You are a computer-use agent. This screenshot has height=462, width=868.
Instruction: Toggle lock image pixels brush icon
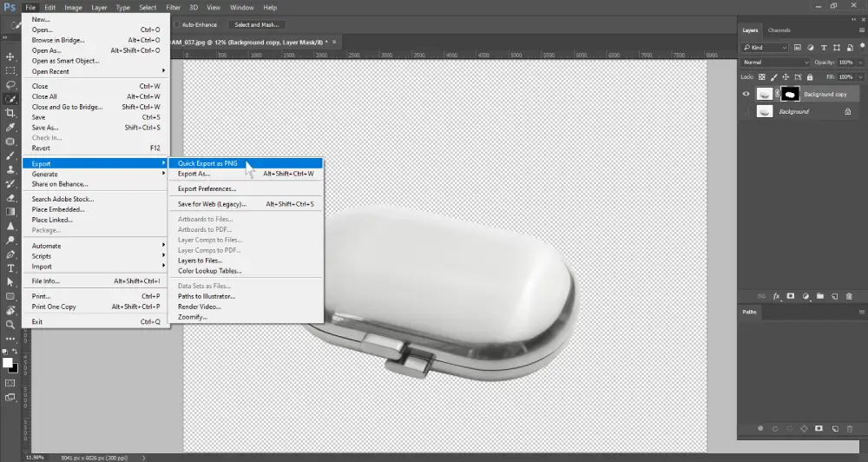[774, 77]
